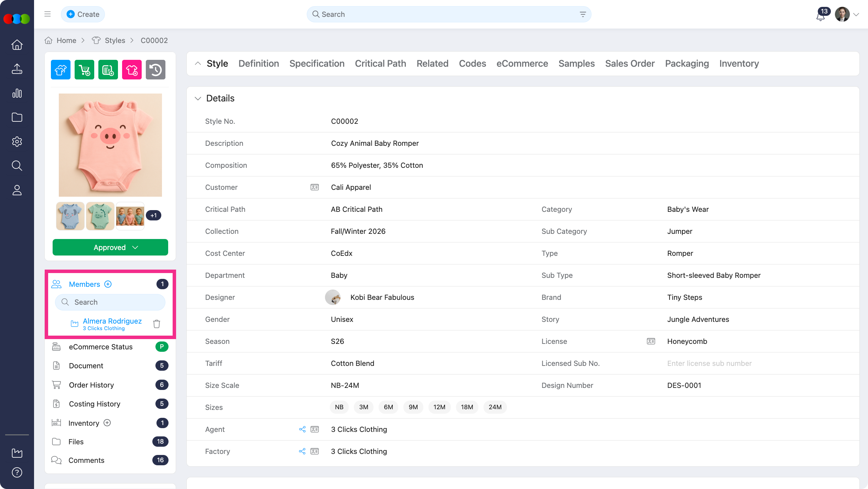
Task: Switch to the Critical Path tab
Action: (x=380, y=64)
